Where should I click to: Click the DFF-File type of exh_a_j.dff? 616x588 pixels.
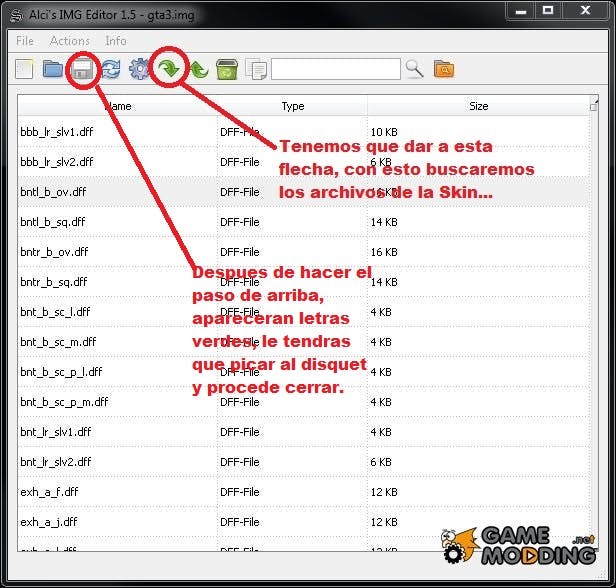click(240, 522)
